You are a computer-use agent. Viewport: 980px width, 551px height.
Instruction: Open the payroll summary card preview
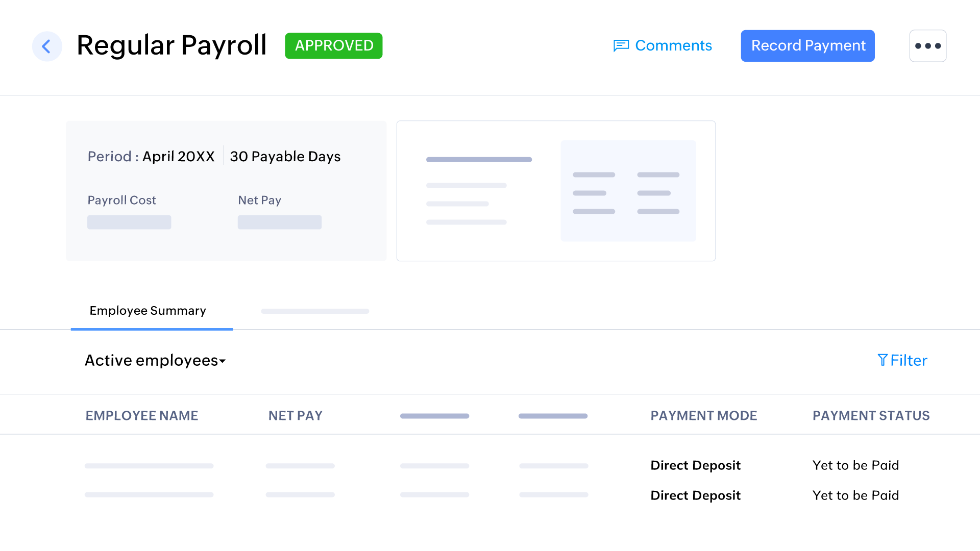pos(556,191)
